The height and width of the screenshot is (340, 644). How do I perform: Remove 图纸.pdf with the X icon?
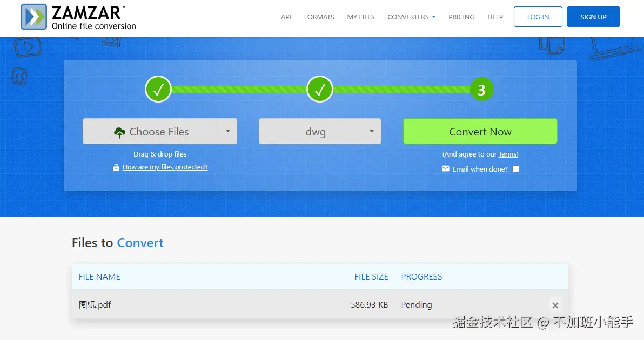pyautogui.click(x=555, y=305)
